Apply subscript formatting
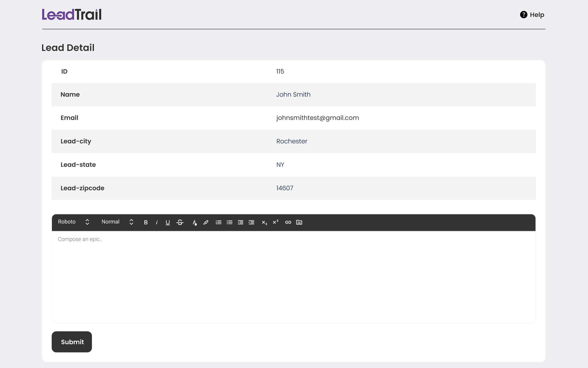 pos(264,222)
